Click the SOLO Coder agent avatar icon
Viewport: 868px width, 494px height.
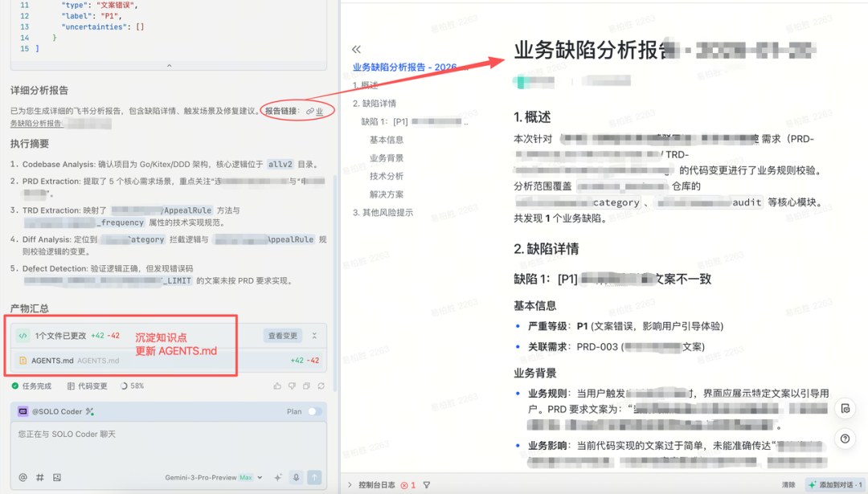click(x=23, y=411)
